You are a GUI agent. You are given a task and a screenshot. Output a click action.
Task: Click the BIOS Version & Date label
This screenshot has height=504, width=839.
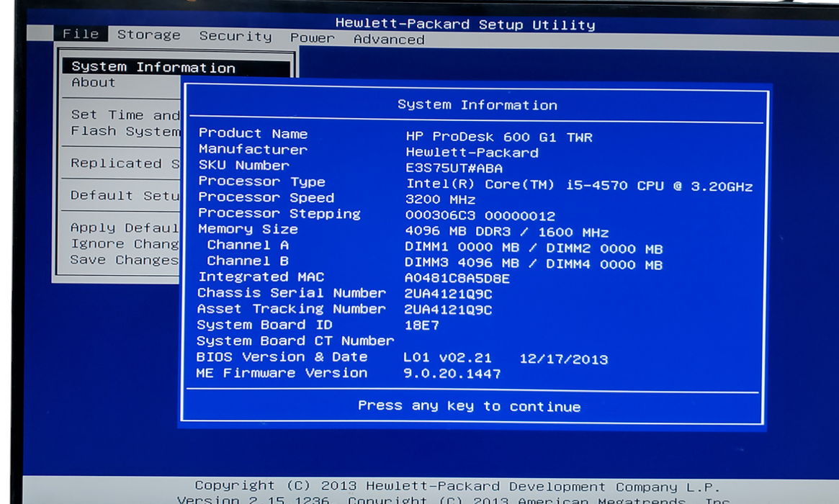click(x=282, y=357)
